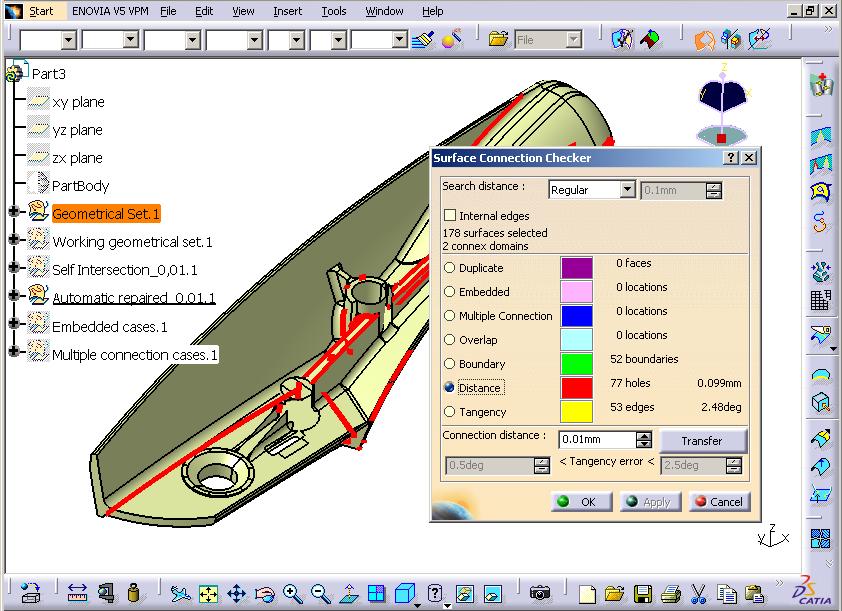842x611 pixels.
Task: Click the yellow Tangency color swatch
Action: 577,412
